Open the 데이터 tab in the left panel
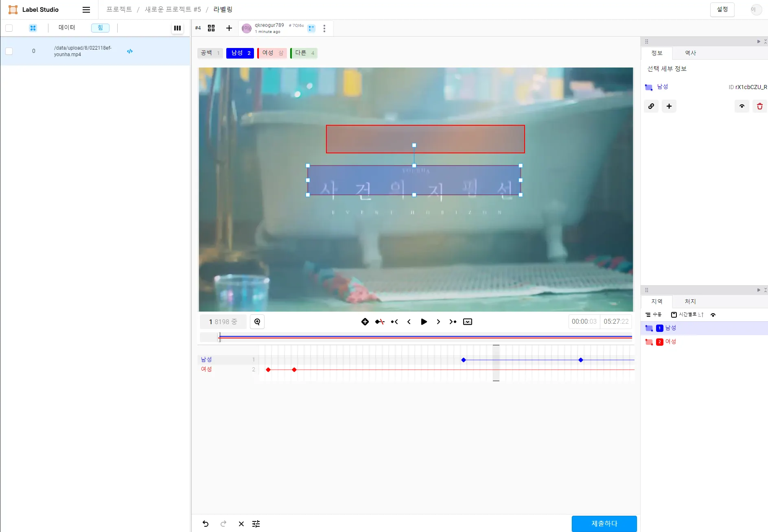This screenshot has height=532, width=768. coord(67,28)
